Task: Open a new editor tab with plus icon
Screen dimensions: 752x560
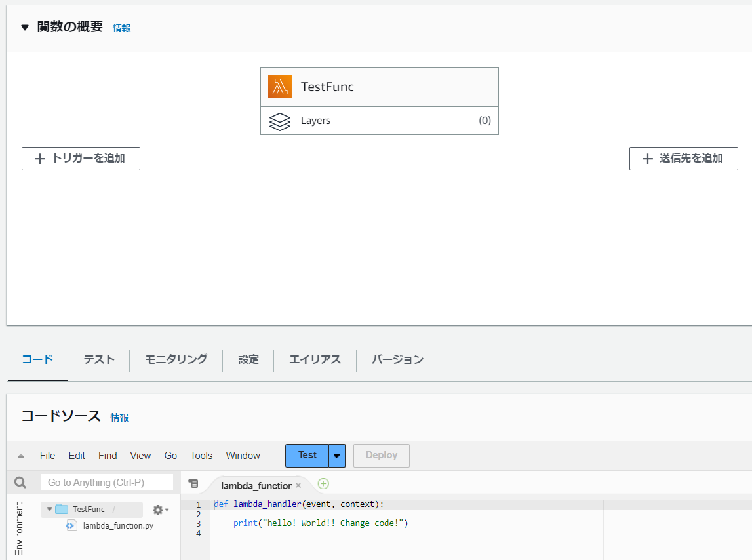Action: [x=323, y=483]
